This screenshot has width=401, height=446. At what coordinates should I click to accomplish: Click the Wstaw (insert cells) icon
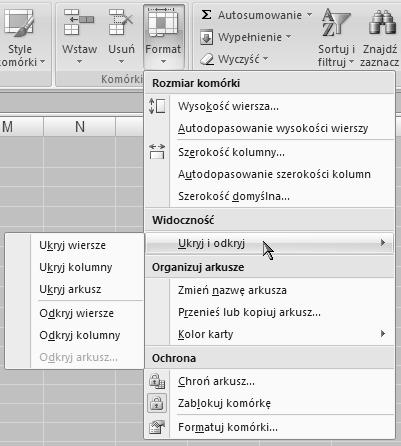coord(79,22)
